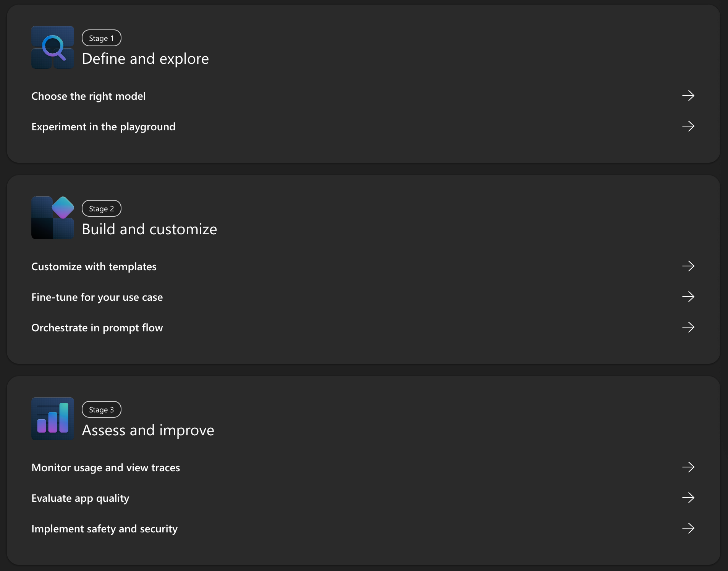The height and width of the screenshot is (571, 728).
Task: Click arrow next to Evaluate app quality
Action: [688, 498]
